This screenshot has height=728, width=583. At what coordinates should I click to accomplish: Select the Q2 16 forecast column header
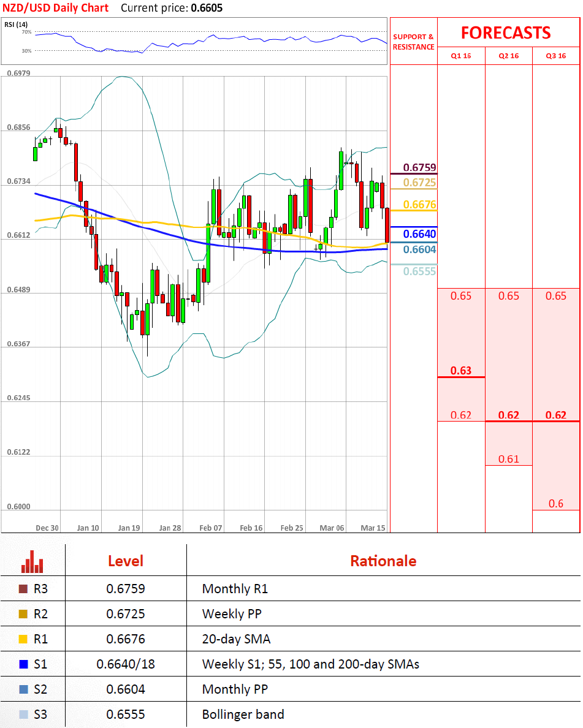point(509,56)
